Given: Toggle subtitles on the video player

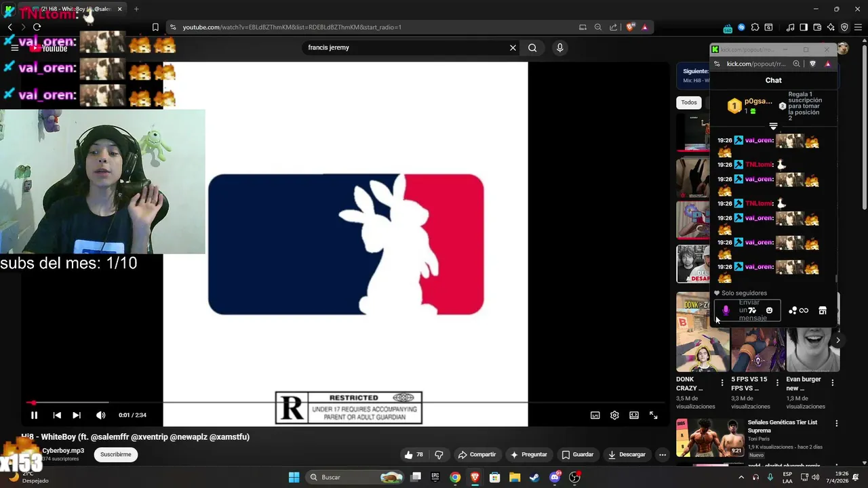Looking at the screenshot, I should coord(595,415).
